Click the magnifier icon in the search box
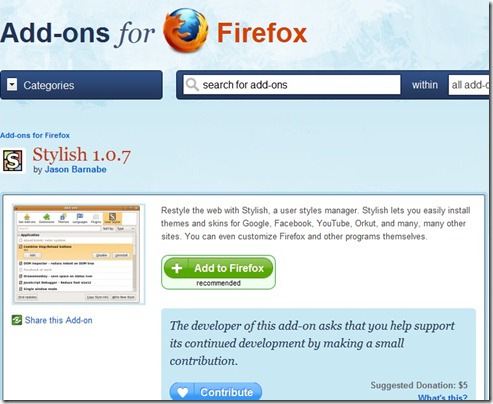The image size is (493, 404). pos(192,85)
